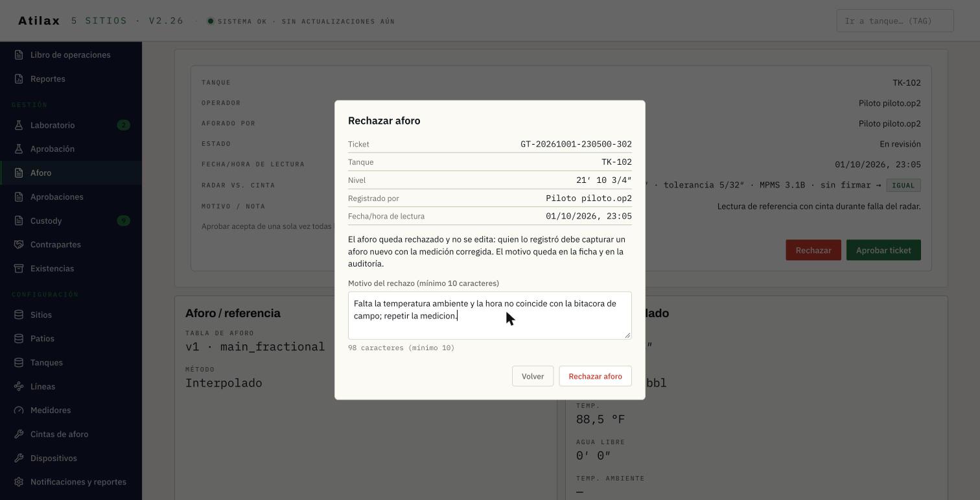Go to Existencias section
This screenshot has height=500, width=980.
click(x=71, y=269)
